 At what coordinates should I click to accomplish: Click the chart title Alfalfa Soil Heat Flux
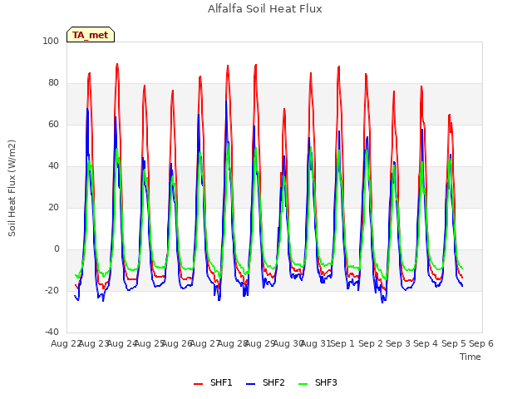click(x=265, y=9)
